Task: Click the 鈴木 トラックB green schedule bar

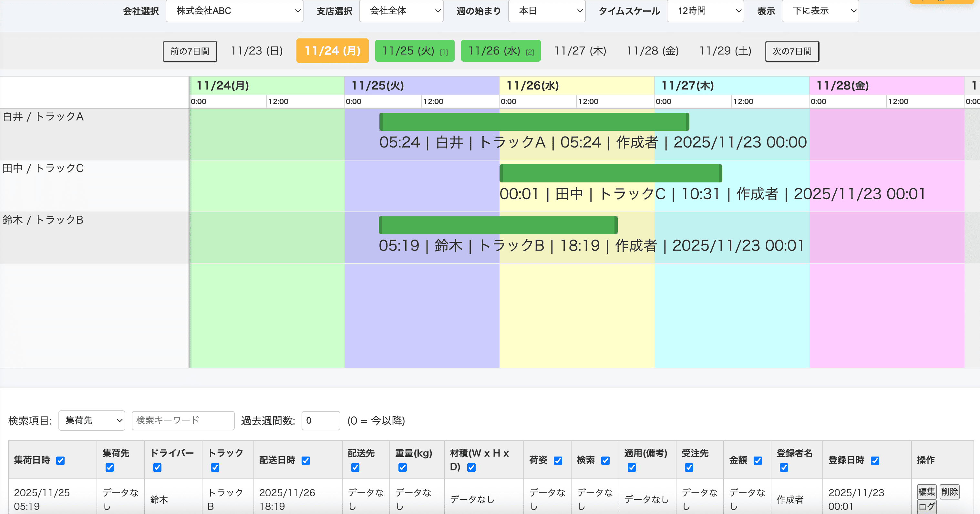Action: pos(497,224)
